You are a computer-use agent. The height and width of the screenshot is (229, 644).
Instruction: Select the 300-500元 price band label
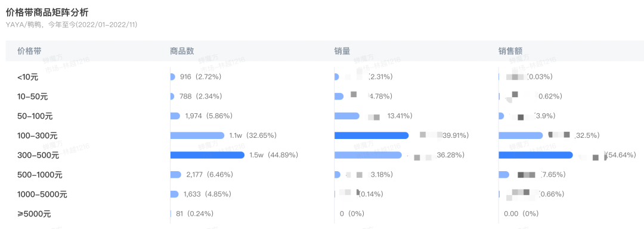coord(38,156)
